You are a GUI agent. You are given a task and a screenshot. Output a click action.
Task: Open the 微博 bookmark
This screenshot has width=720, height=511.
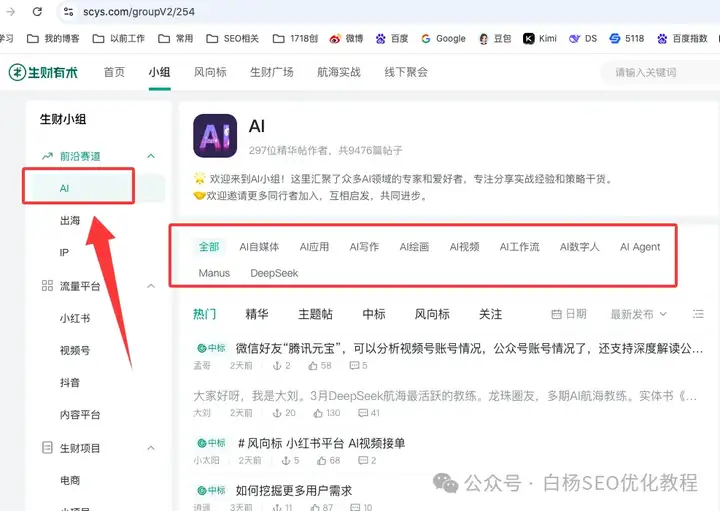[x=347, y=39]
